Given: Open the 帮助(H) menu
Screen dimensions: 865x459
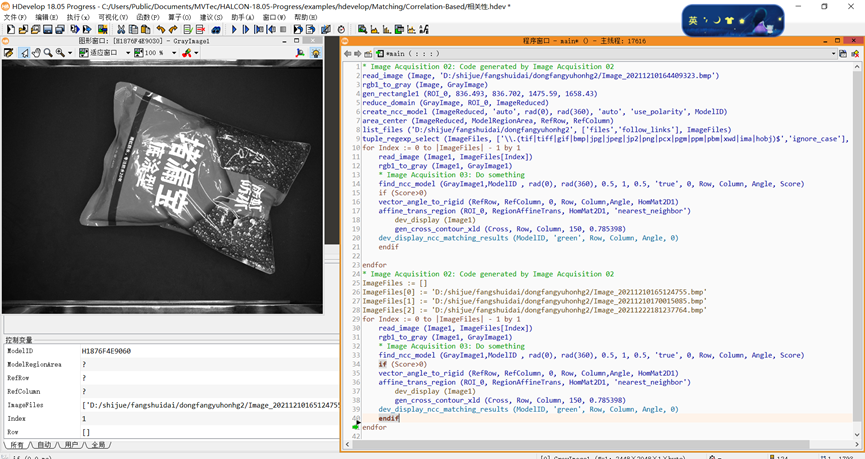Looking at the screenshot, I should [306, 17].
